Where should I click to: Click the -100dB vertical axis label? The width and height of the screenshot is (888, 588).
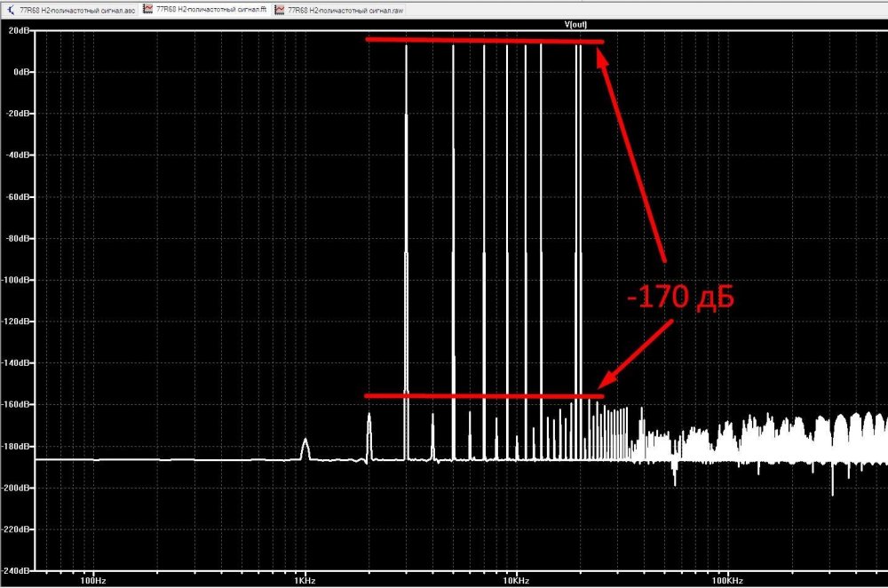click(19, 280)
